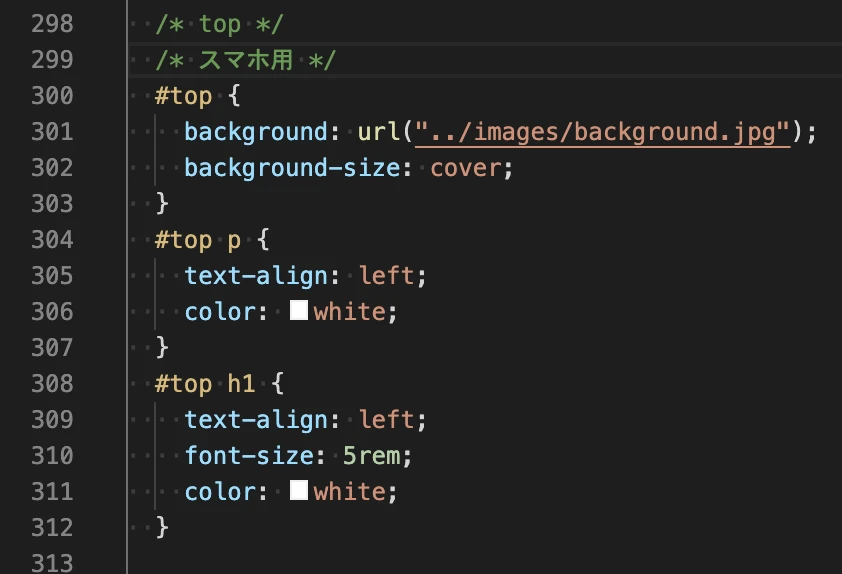This screenshot has height=574, width=842.
Task: Click the 'left' value on line 309
Action: pyautogui.click(x=386, y=419)
